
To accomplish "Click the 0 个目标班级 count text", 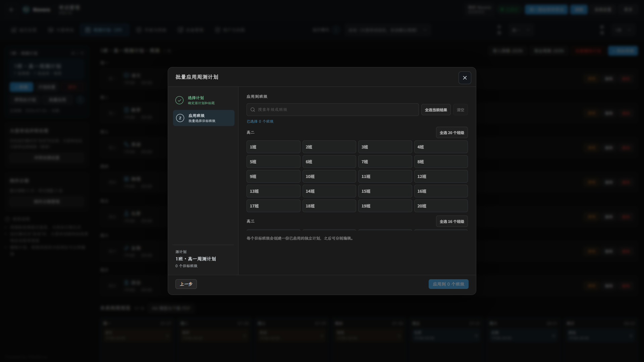I will (186, 266).
